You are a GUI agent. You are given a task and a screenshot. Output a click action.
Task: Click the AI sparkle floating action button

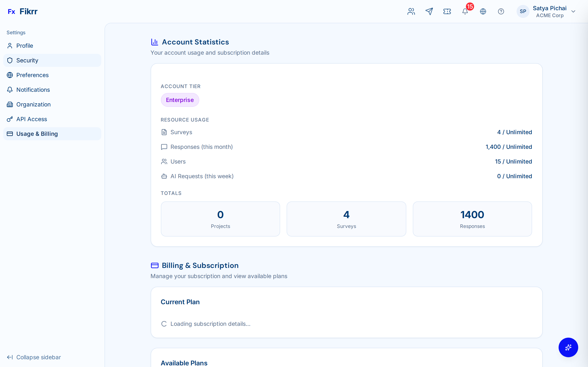[x=568, y=347]
